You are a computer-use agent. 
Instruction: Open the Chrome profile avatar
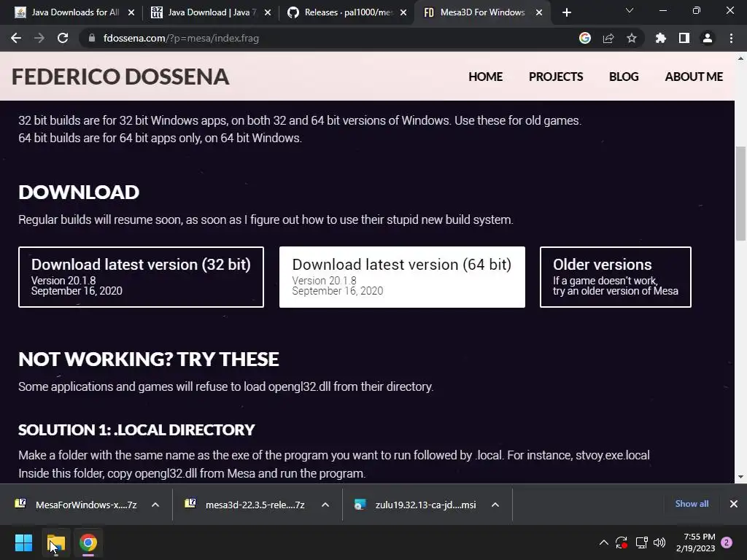(708, 38)
